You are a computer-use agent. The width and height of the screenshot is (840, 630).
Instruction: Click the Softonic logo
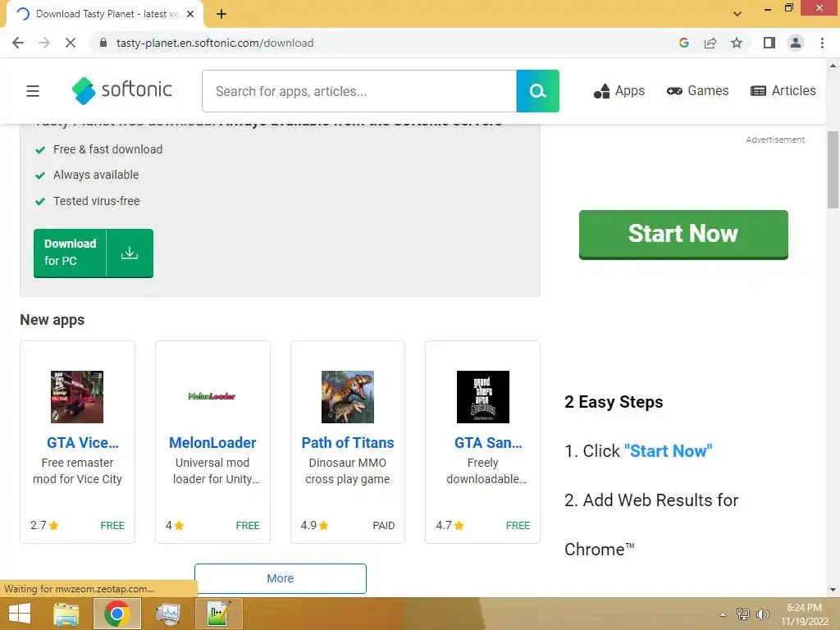[121, 90]
